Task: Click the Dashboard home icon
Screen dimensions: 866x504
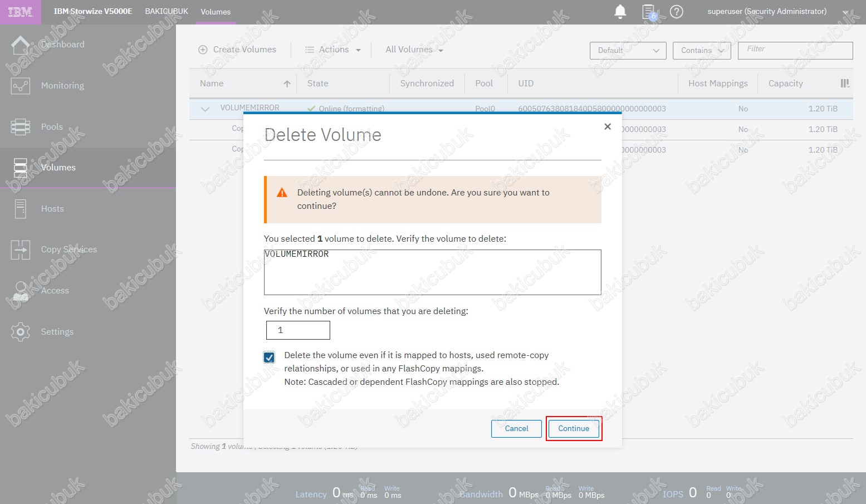Action: click(21, 45)
